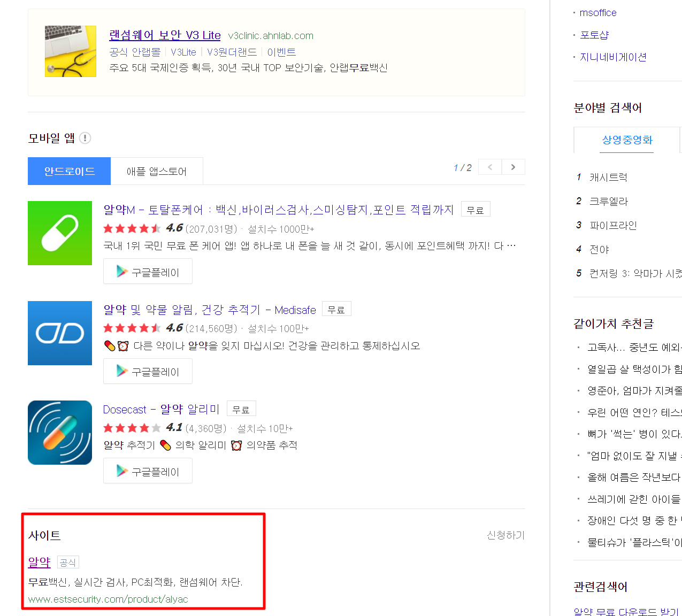Open the 고독사... 중년도 예외 article

click(634, 348)
